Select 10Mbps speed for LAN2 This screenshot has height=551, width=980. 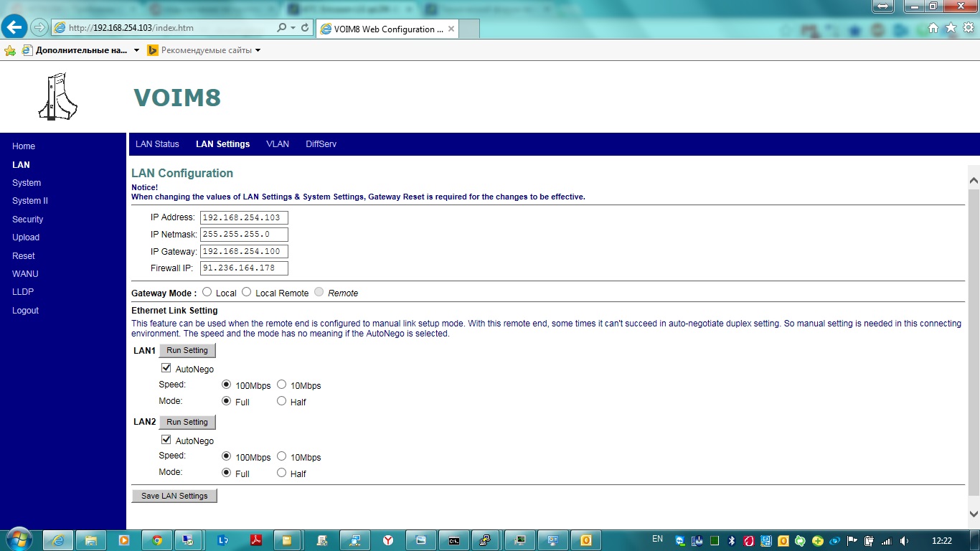(281, 456)
